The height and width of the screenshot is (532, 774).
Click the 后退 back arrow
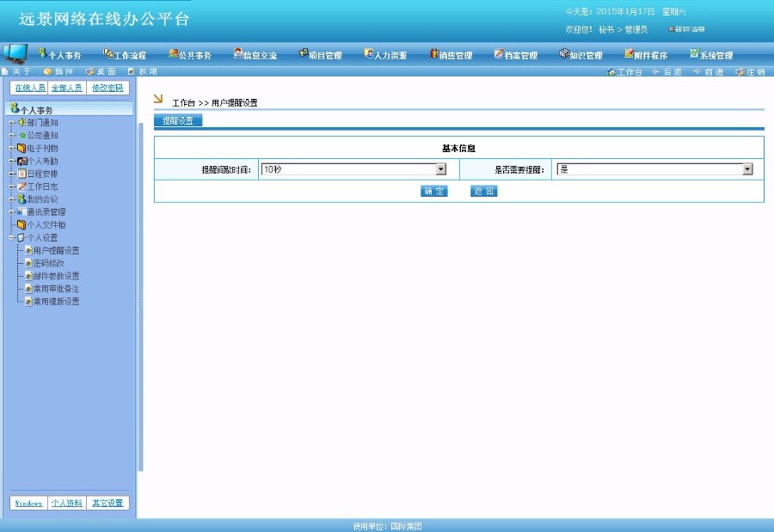pyautogui.click(x=655, y=71)
